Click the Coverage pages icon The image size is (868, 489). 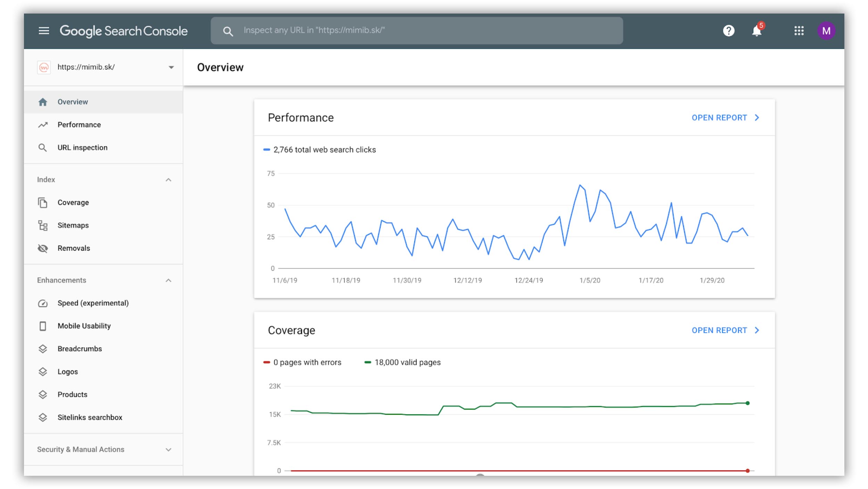pos(43,202)
